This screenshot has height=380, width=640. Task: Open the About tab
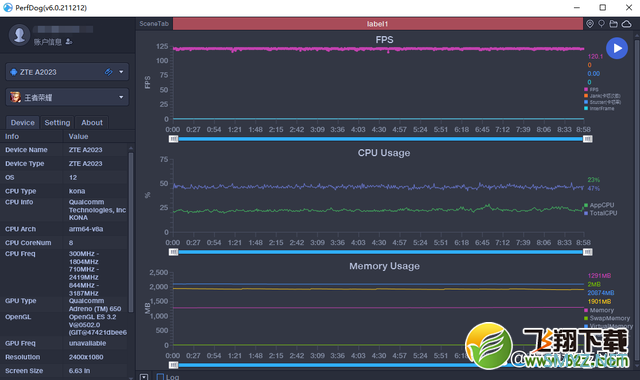click(92, 122)
